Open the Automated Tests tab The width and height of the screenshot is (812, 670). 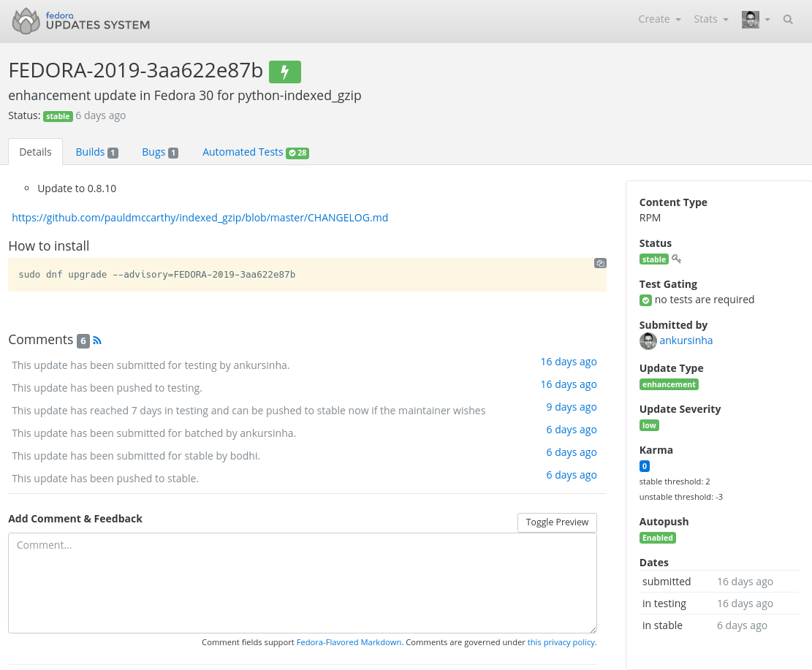coord(256,152)
